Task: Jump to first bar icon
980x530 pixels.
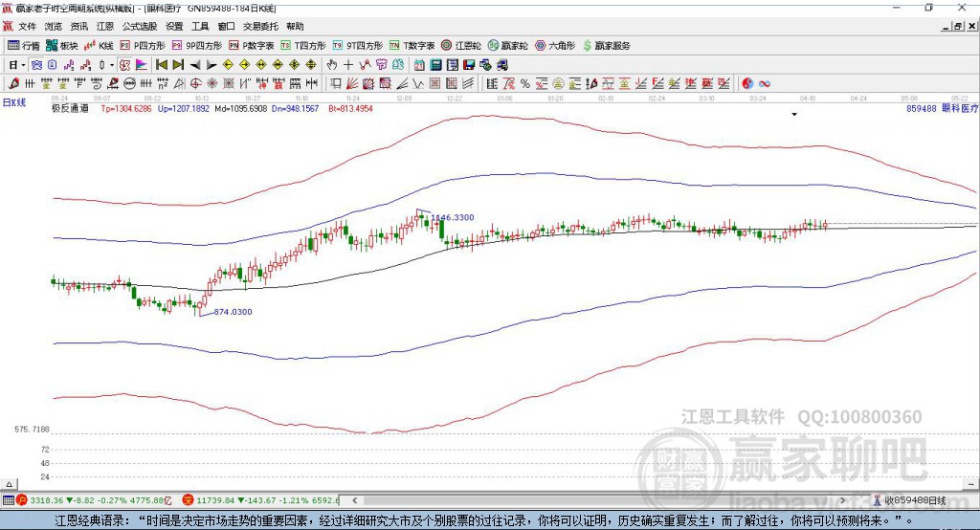Action: pyautogui.click(x=161, y=65)
